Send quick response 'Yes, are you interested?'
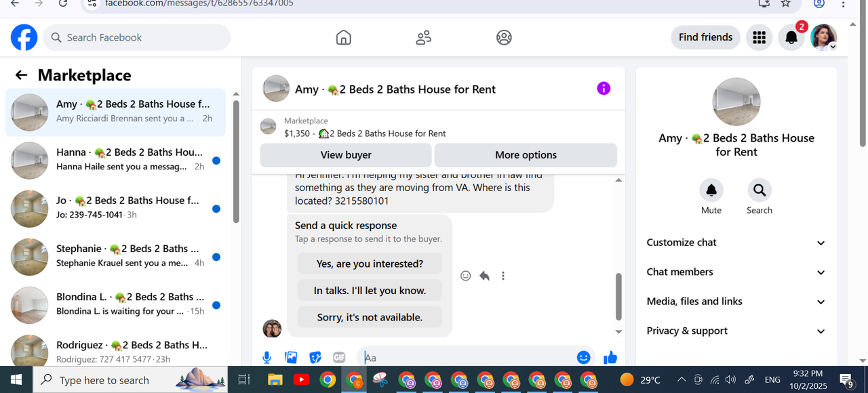Screen dimensions: 868x393 click(370, 264)
